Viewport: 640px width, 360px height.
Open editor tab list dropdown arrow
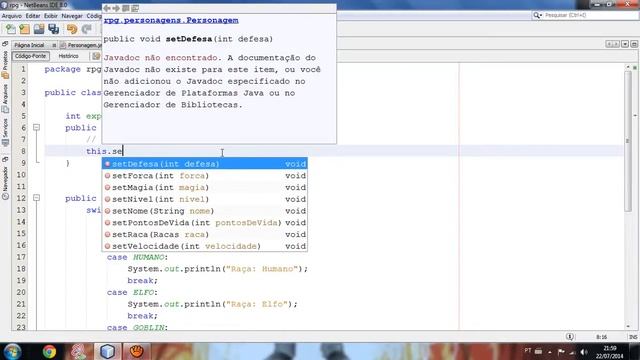click(x=625, y=44)
